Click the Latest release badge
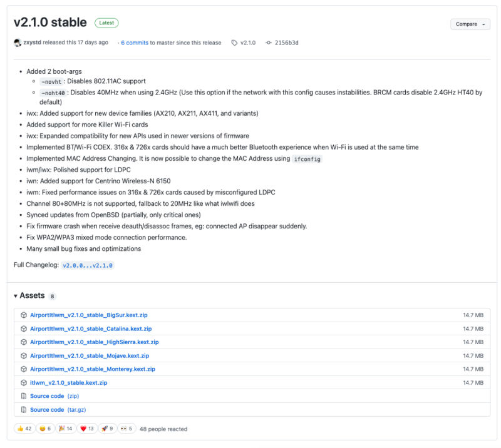Image resolution: width=501 pixels, height=448 pixels. pyautogui.click(x=106, y=23)
